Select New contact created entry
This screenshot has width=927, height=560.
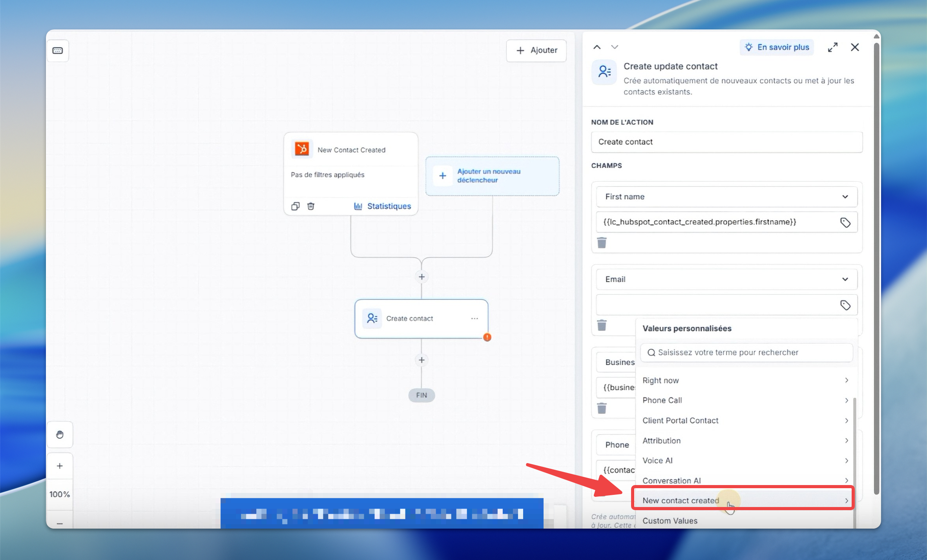(x=744, y=500)
